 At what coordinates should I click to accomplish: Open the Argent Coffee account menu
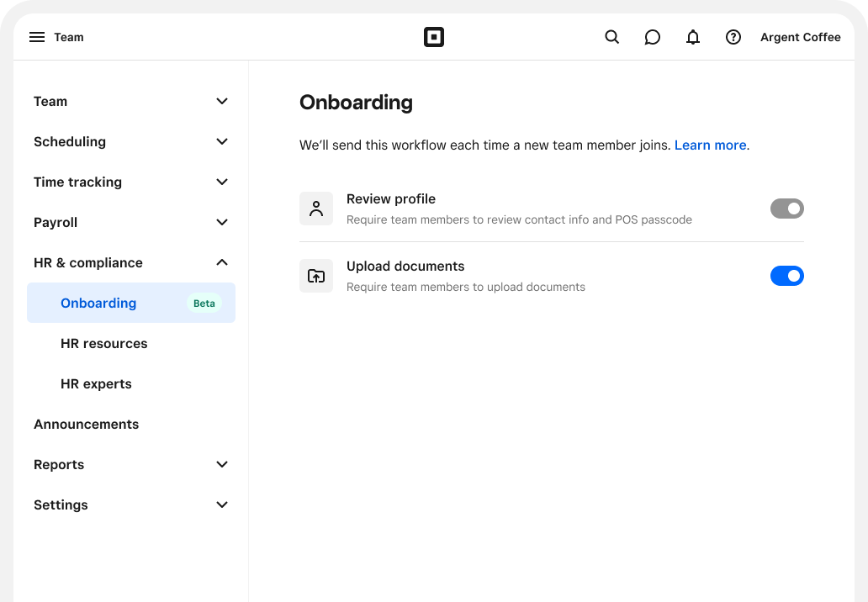point(801,37)
